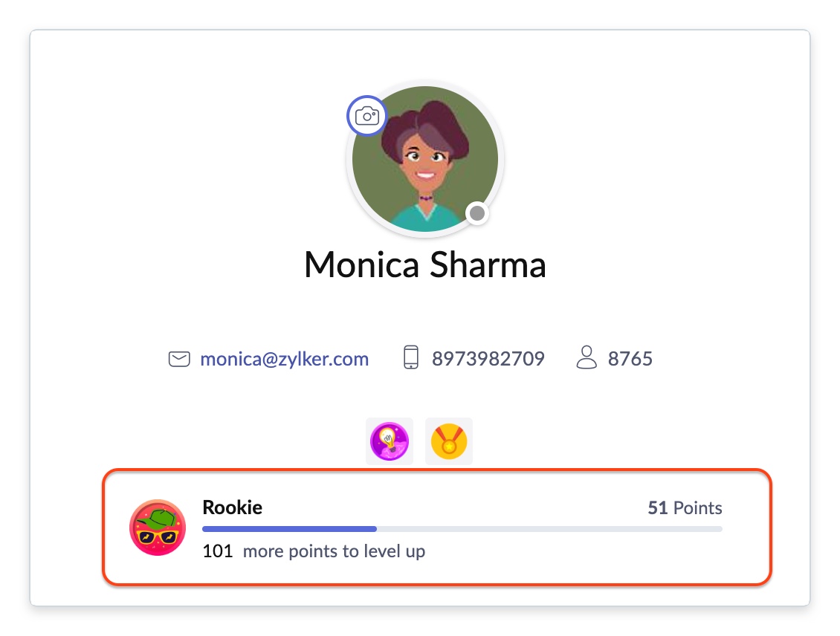Screen dimensions: 840x636
Task: Click the unfilled gray progress bar section
Action: [x=549, y=529]
